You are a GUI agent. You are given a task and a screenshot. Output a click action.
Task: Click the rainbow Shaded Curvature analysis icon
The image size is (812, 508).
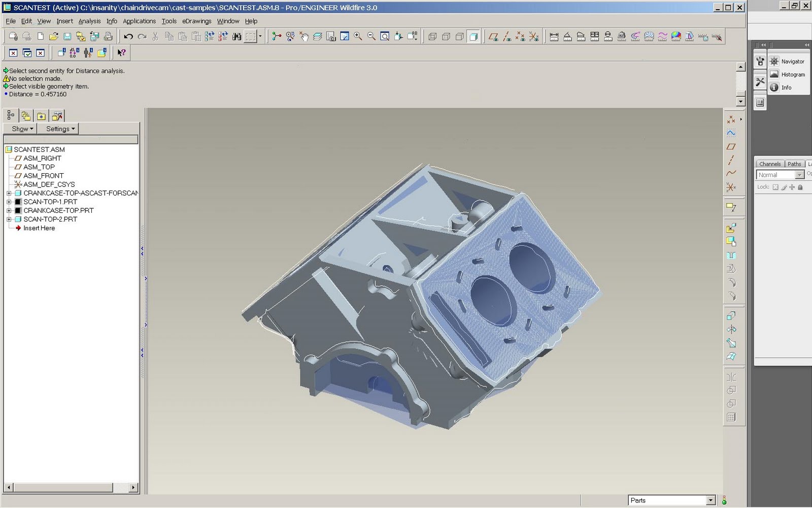click(676, 37)
